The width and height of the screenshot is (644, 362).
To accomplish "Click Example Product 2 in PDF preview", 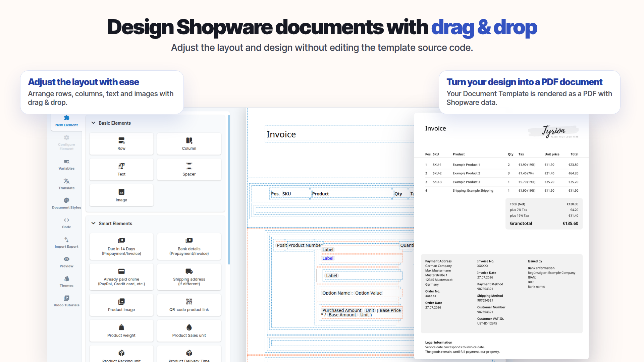I will (466, 174).
